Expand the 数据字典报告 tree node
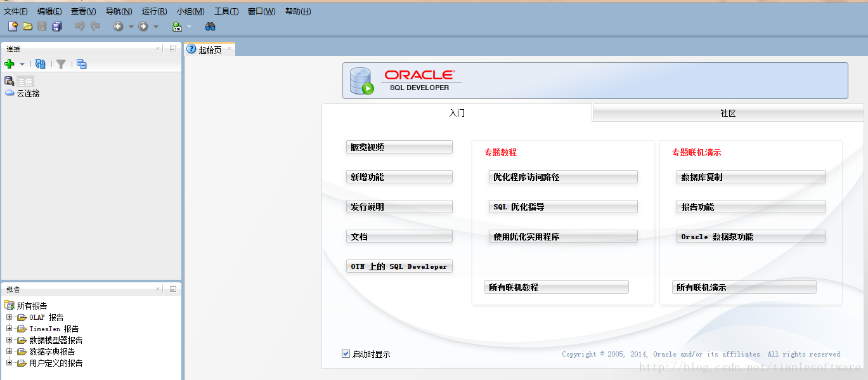 [10, 351]
